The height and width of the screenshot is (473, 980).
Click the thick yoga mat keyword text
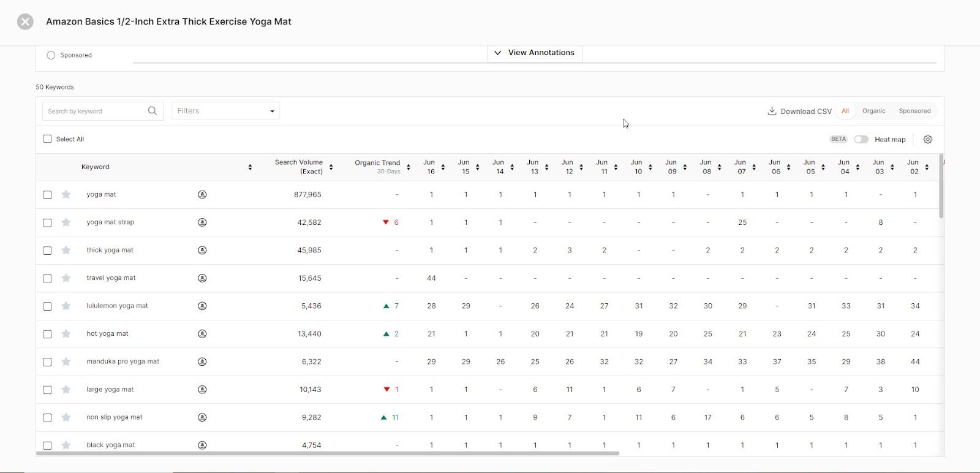(110, 250)
